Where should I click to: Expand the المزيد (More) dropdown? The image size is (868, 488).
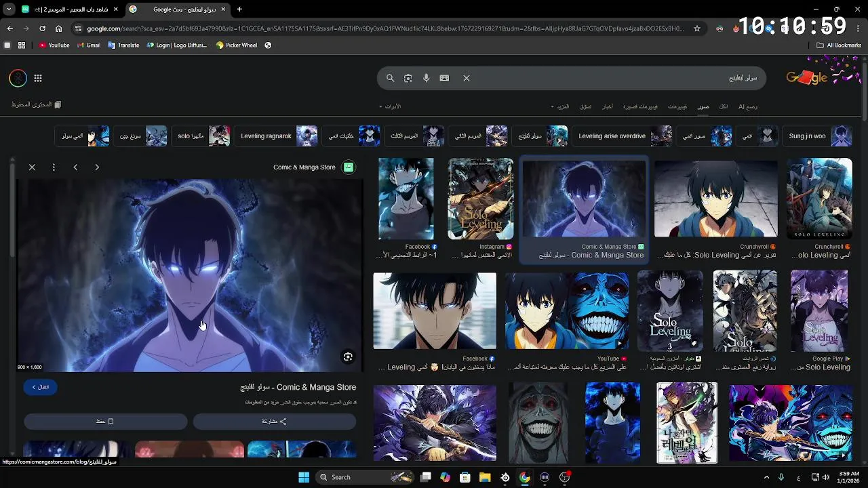click(x=560, y=106)
